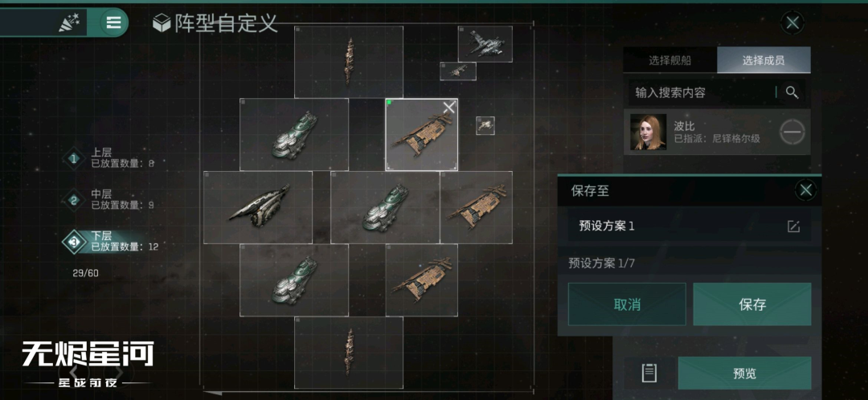The image size is (868, 400).
Task: Switch to the 选择舰船 tab
Action: [x=669, y=60]
